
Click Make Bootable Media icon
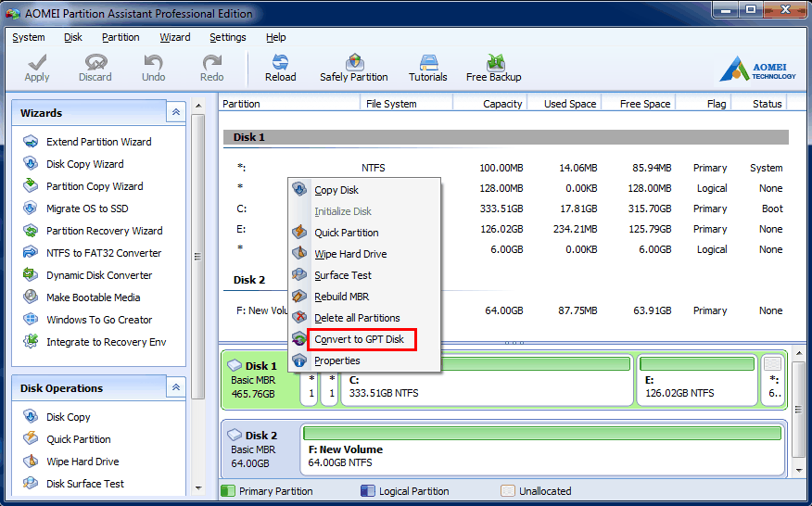(31, 297)
